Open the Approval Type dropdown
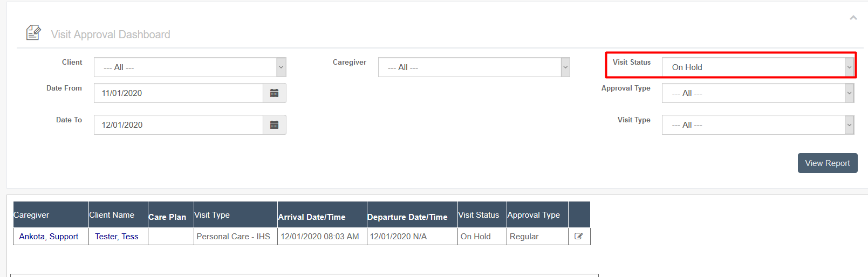Image resolution: width=868 pixels, height=277 pixels. click(758, 93)
